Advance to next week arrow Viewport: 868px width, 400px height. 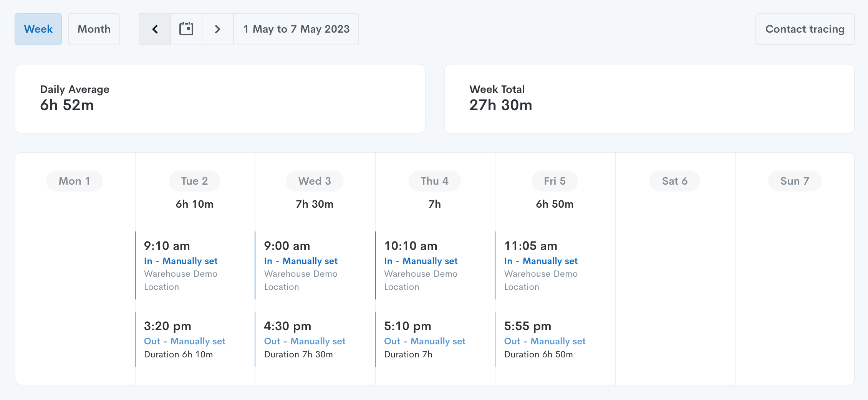(218, 29)
